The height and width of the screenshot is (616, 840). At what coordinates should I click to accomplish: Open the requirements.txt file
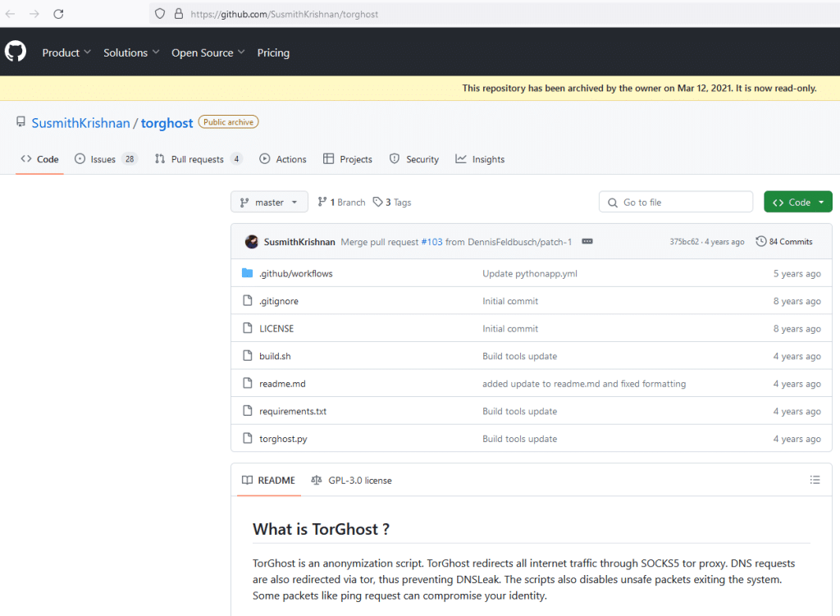click(x=293, y=411)
